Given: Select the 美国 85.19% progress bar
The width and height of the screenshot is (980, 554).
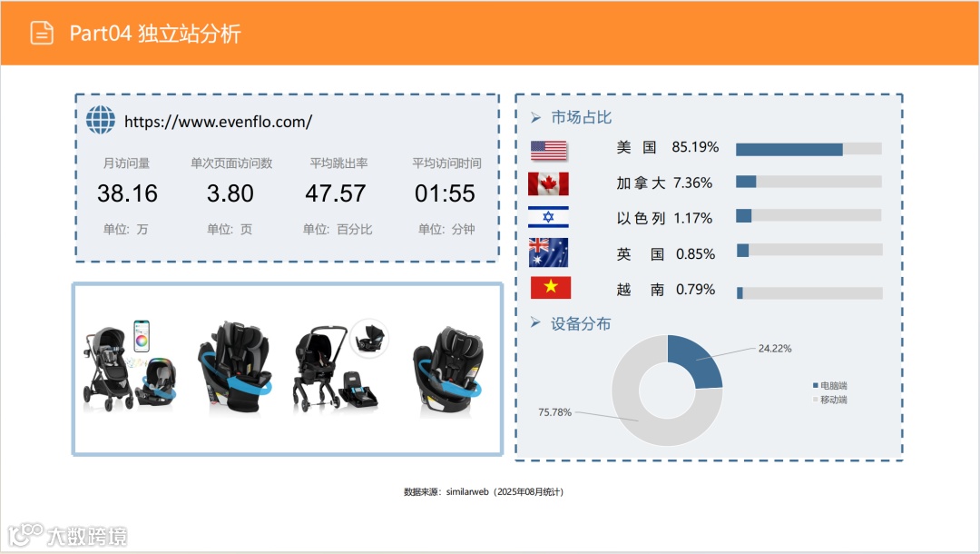Looking at the screenshot, I should 808,149.
